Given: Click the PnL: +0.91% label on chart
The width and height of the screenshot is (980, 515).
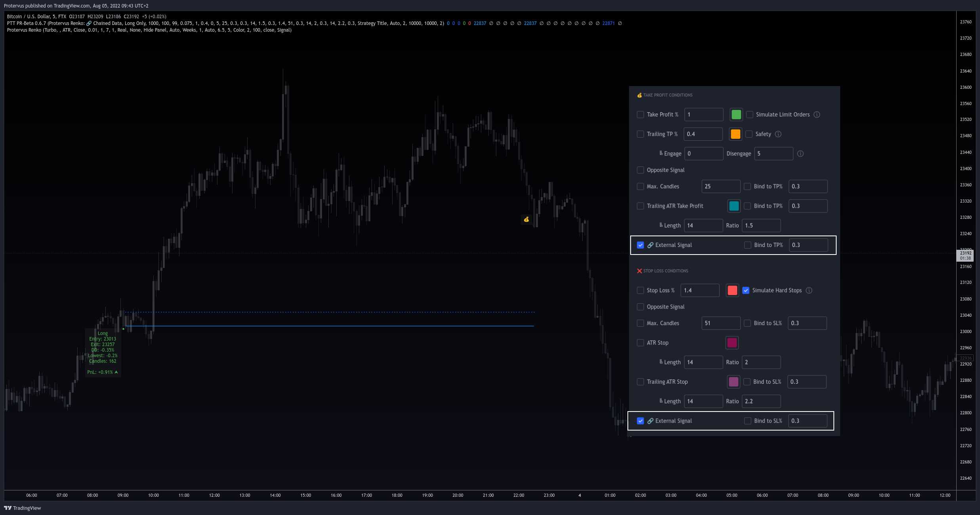Looking at the screenshot, I should 102,372.
